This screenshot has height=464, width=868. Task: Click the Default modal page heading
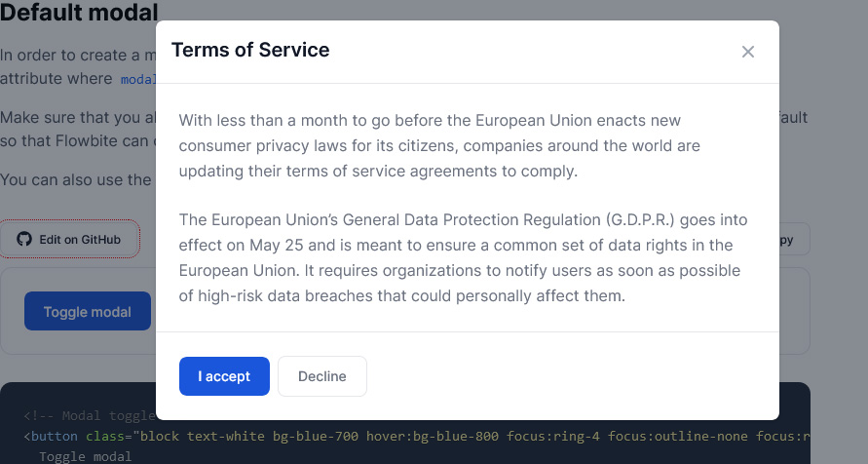click(79, 12)
